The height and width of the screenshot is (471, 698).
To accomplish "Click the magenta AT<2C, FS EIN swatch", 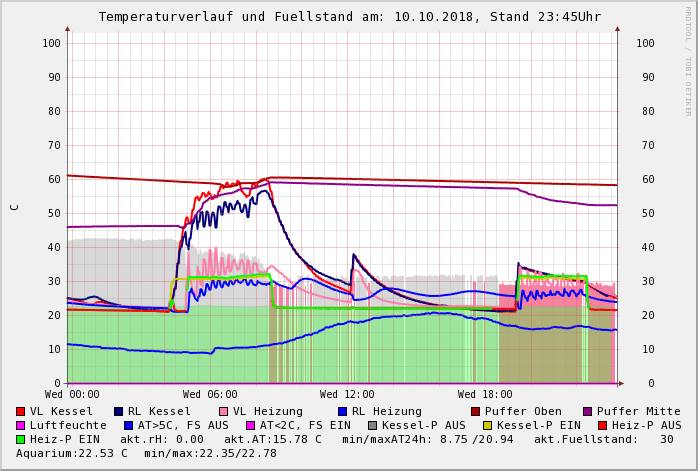I will coord(250,425).
